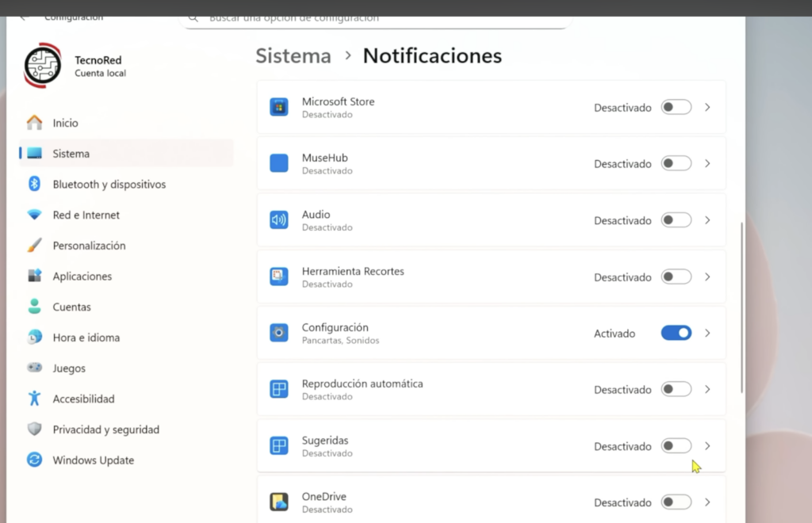The height and width of the screenshot is (523, 812).
Task: Click the Privacidad y seguridad shield icon
Action: point(35,429)
